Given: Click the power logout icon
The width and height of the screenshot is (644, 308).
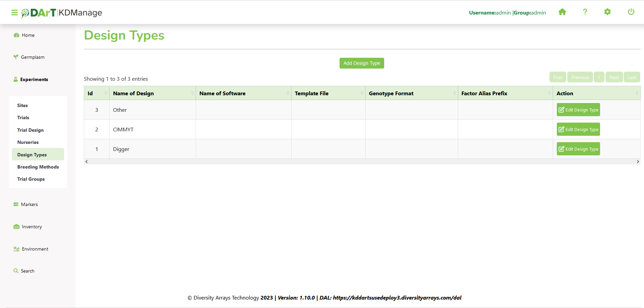Looking at the screenshot, I should [631, 12].
